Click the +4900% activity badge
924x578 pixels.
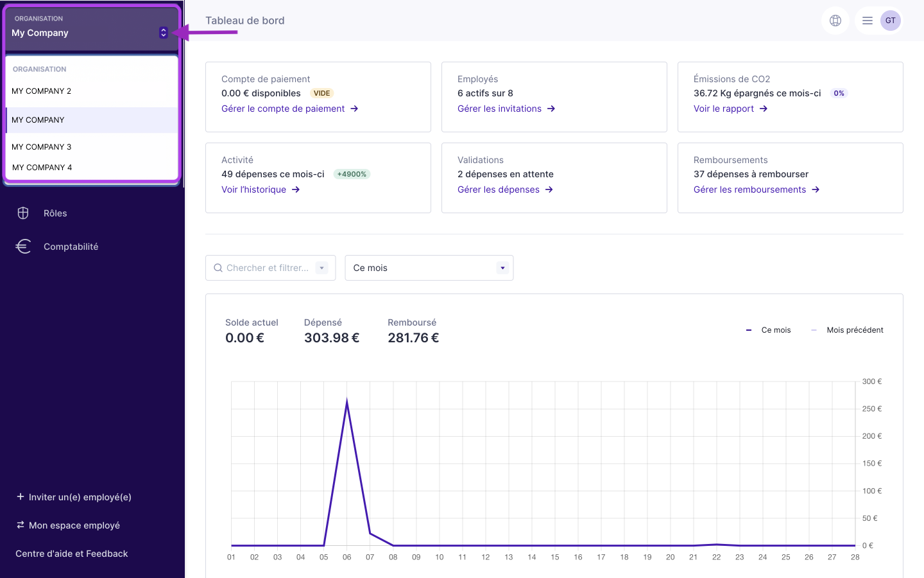coord(352,174)
